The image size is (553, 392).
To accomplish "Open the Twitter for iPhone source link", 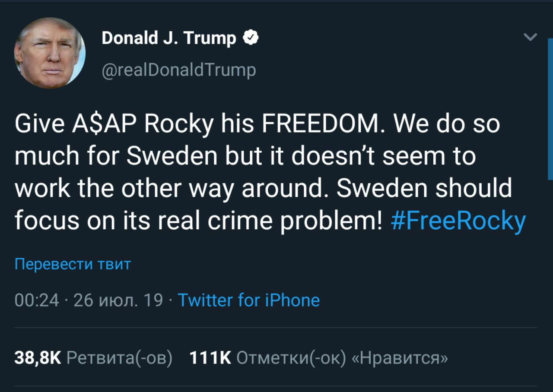I will pyautogui.click(x=249, y=300).
